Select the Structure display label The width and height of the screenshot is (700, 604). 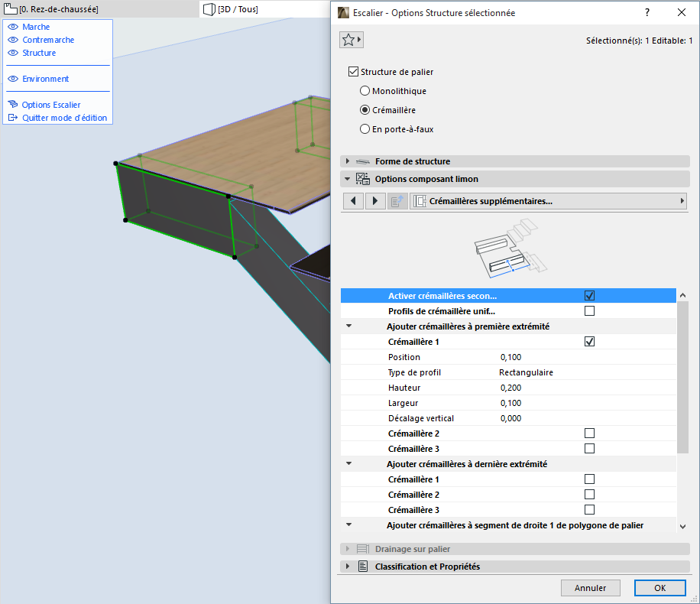pyautogui.click(x=39, y=53)
